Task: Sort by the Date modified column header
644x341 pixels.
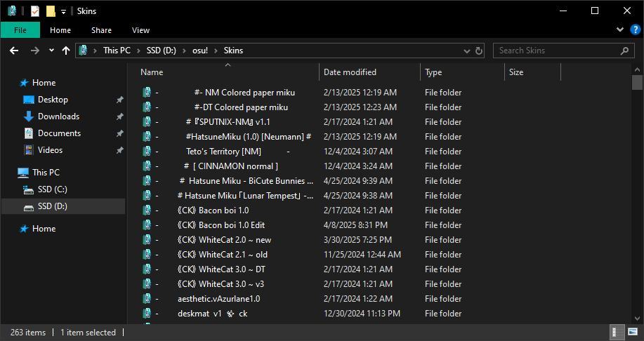Action: click(350, 72)
